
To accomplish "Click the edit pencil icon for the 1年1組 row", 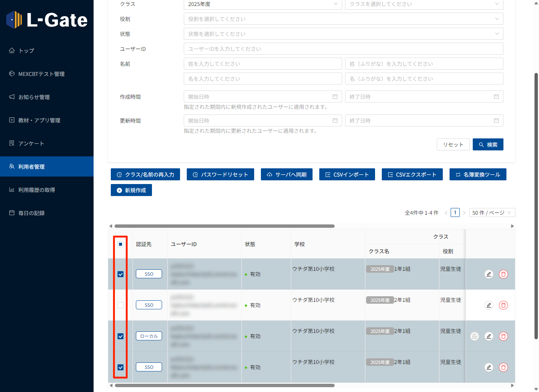I will click(488, 274).
